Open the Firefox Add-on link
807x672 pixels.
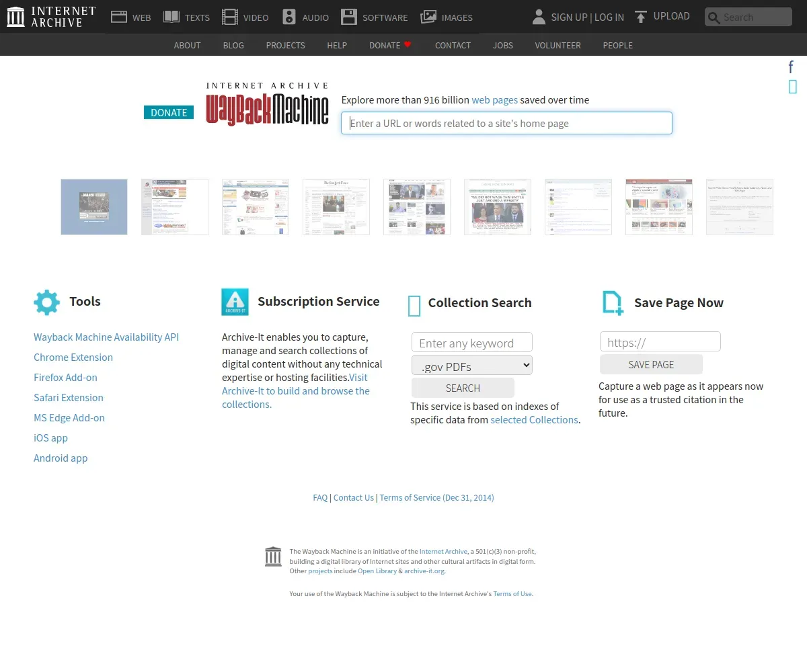[65, 378]
